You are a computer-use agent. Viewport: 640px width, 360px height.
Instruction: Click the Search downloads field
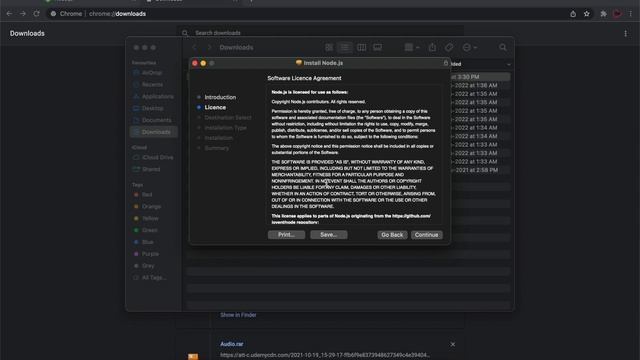[x=320, y=33]
